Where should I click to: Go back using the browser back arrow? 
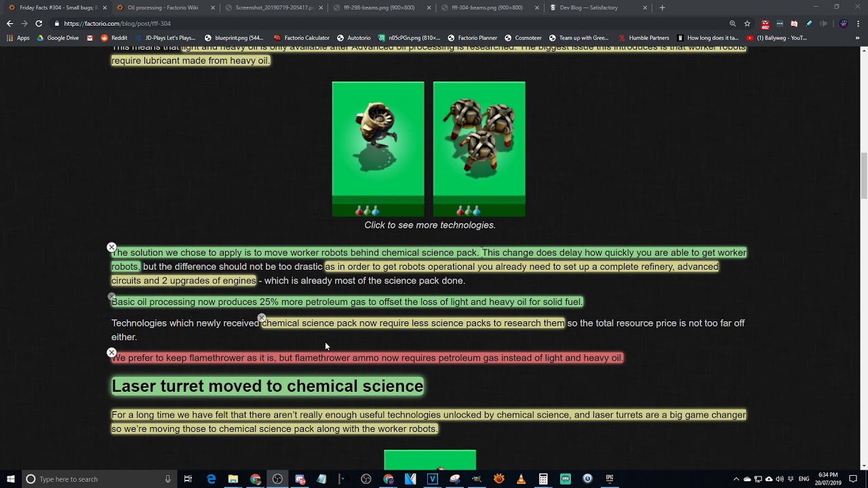pos(9,23)
